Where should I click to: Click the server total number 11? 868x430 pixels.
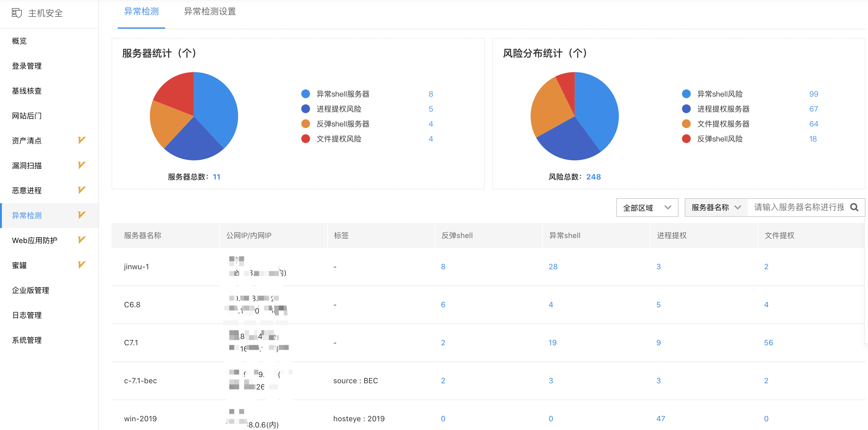(x=216, y=177)
